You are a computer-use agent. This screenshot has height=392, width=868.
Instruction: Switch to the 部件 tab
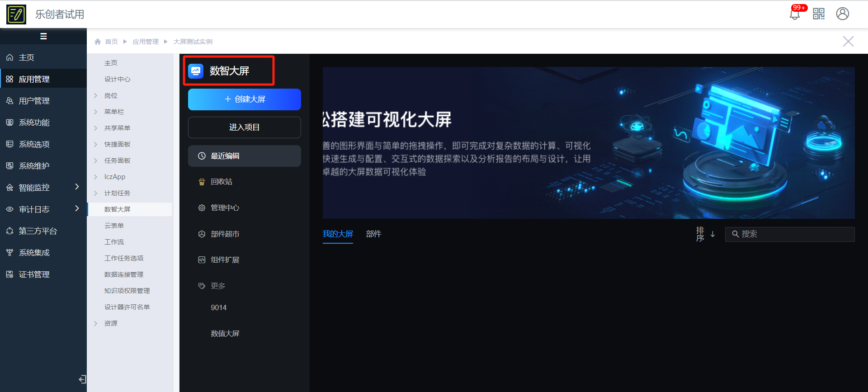click(373, 234)
